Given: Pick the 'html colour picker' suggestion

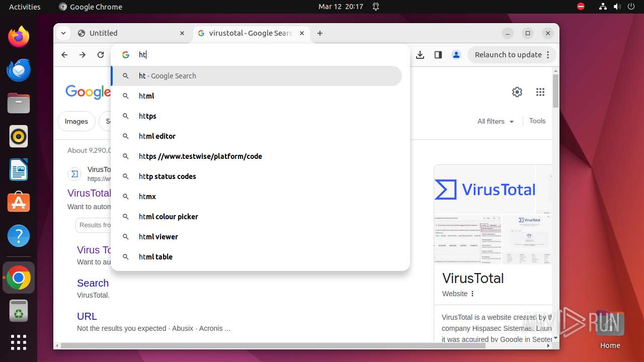Looking at the screenshot, I should (257, 217).
